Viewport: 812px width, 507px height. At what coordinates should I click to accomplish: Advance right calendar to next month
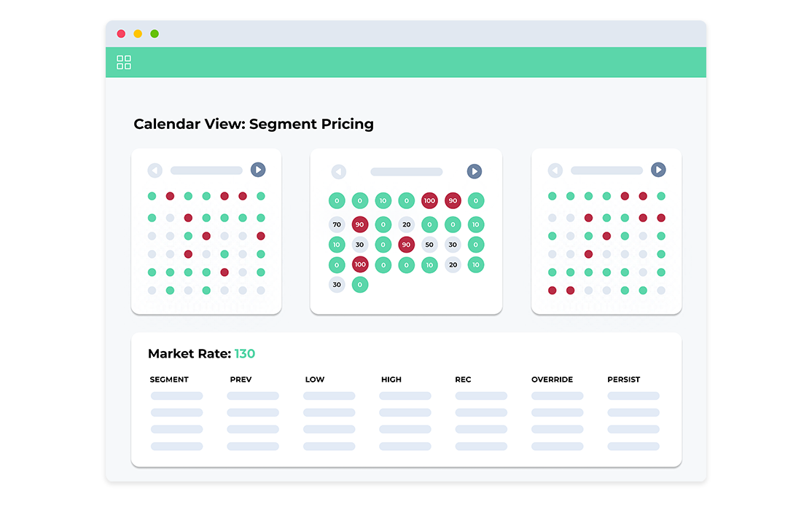click(x=658, y=170)
